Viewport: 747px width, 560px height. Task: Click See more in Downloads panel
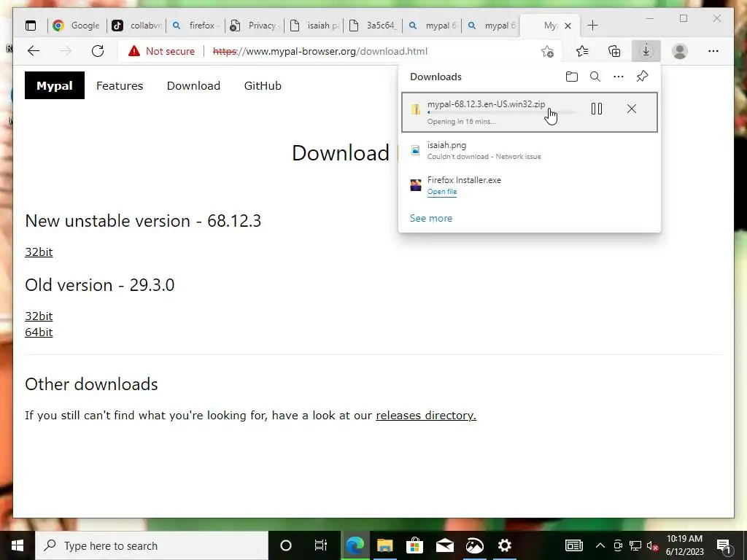pyautogui.click(x=431, y=218)
